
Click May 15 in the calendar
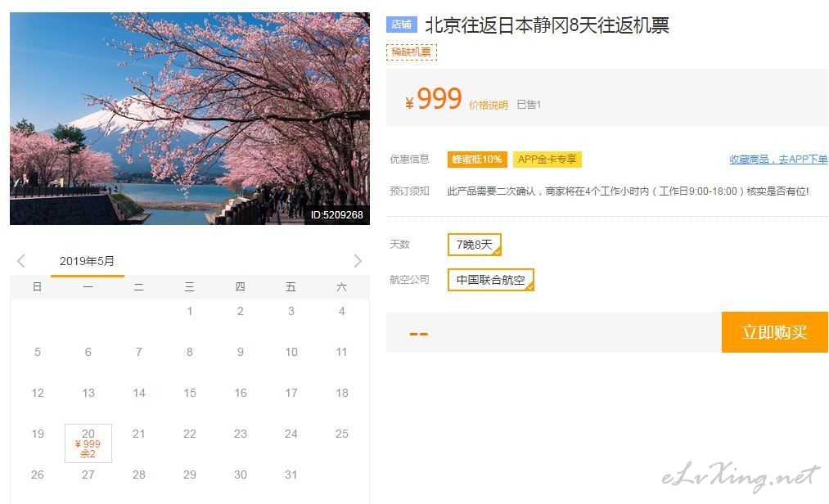pos(190,393)
